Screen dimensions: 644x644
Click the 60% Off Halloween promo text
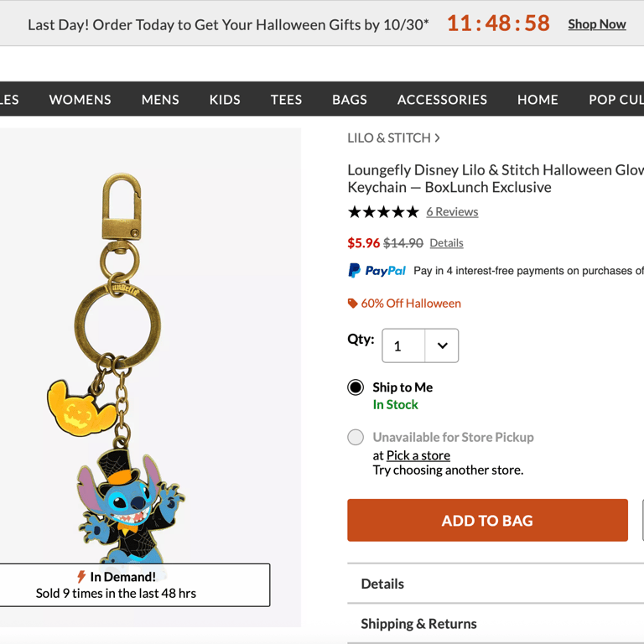411,304
